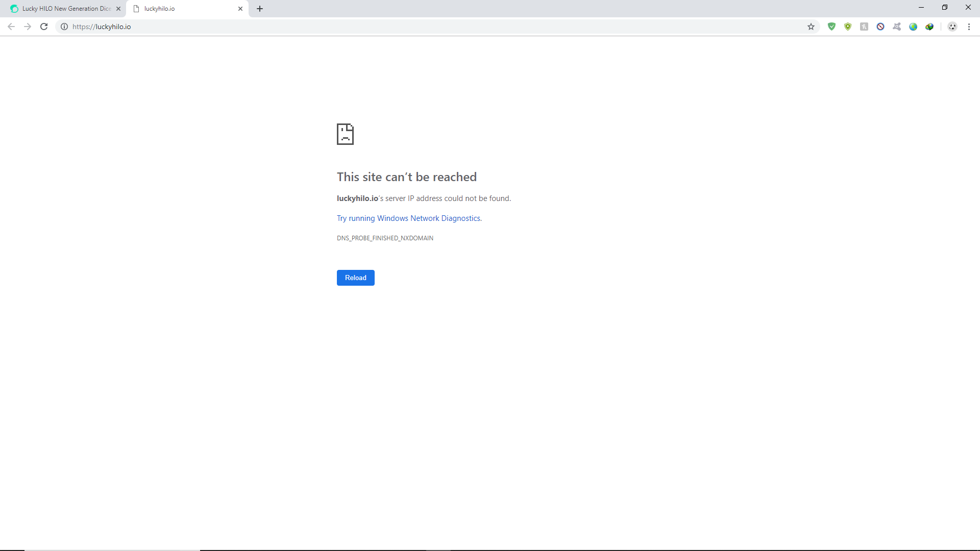Go back to previous page
The width and height of the screenshot is (980, 551).
pos(11,27)
